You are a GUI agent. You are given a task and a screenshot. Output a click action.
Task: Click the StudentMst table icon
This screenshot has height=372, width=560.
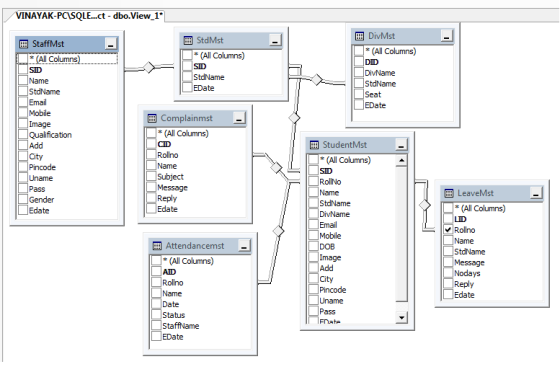click(314, 145)
